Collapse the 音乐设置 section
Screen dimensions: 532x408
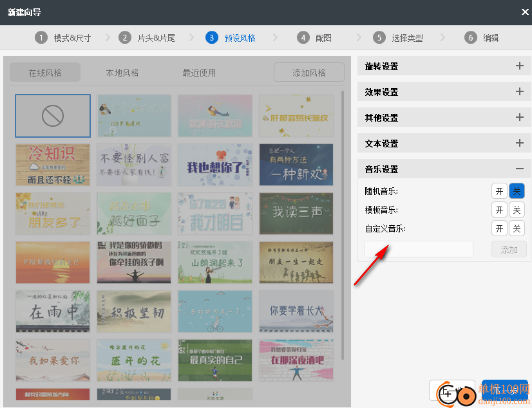[520, 169]
